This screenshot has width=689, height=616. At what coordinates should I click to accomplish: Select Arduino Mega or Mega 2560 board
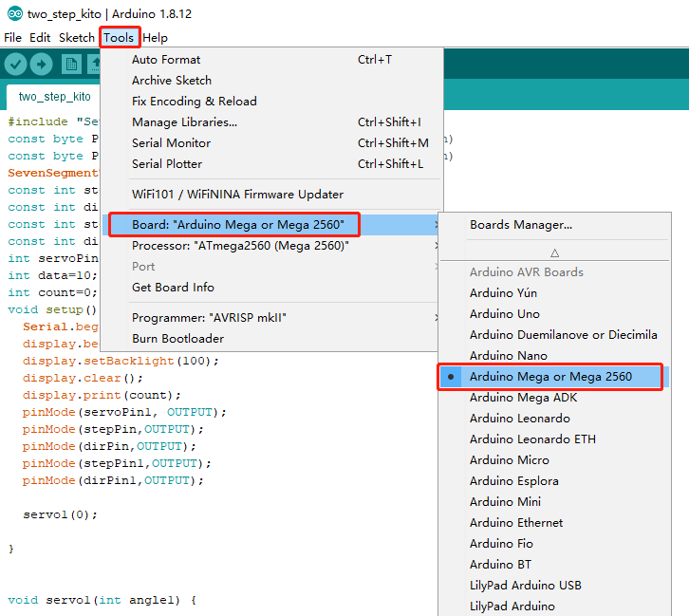point(554,377)
